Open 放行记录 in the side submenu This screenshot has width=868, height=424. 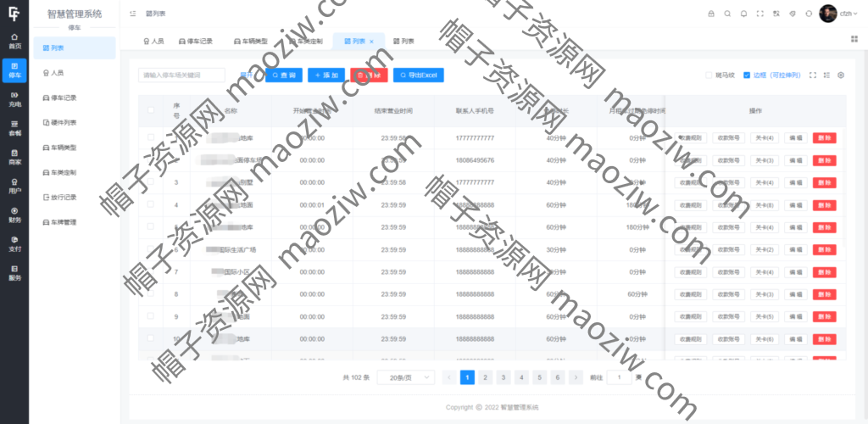pos(75,198)
